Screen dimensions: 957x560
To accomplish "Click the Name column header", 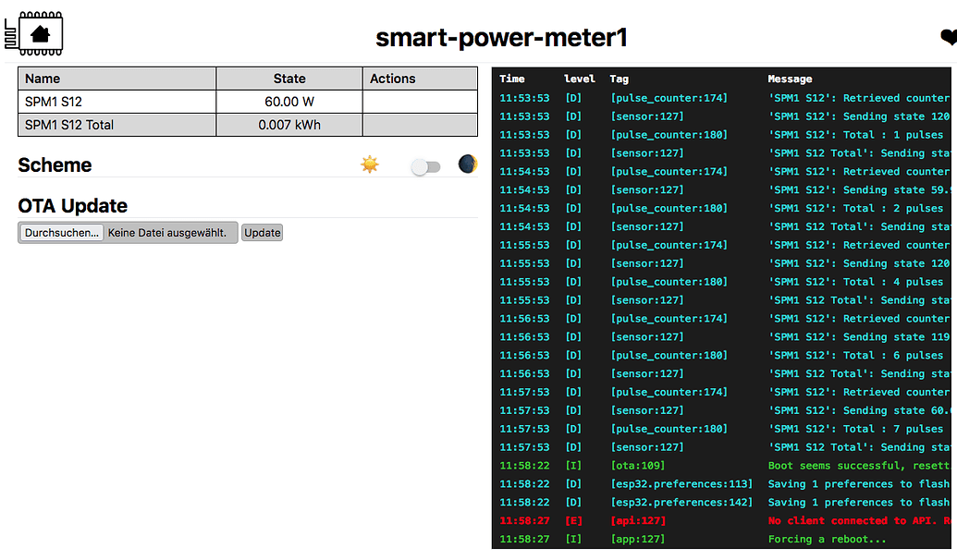I will point(39,79).
